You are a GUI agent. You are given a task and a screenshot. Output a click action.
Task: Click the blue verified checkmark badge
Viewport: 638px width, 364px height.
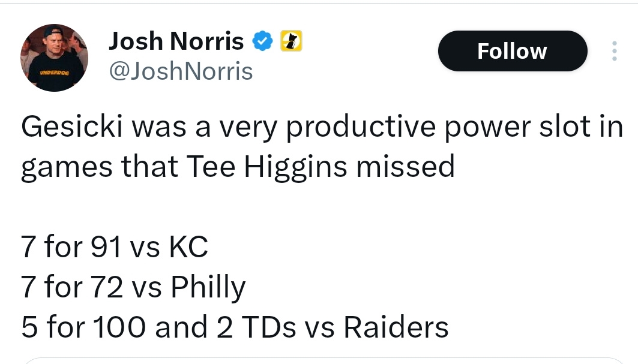(262, 41)
